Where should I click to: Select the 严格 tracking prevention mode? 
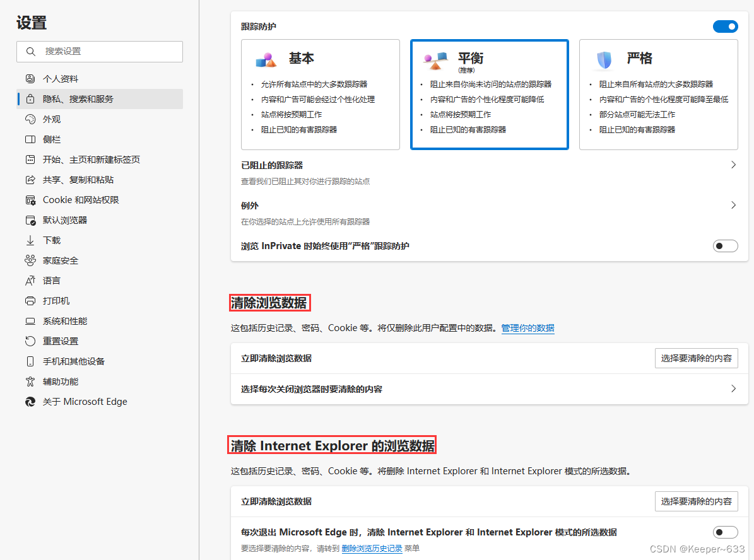pos(658,95)
